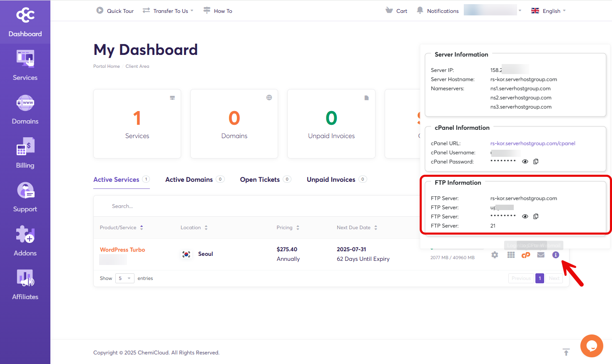Click the service information icon
This screenshot has height=364, width=612.
tap(555, 255)
